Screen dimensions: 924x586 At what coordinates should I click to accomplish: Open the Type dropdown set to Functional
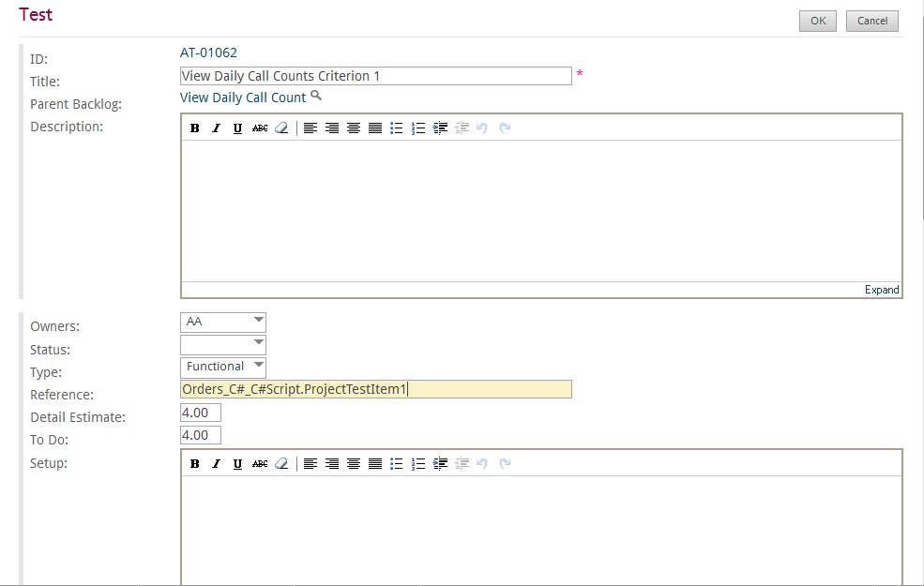[222, 367]
